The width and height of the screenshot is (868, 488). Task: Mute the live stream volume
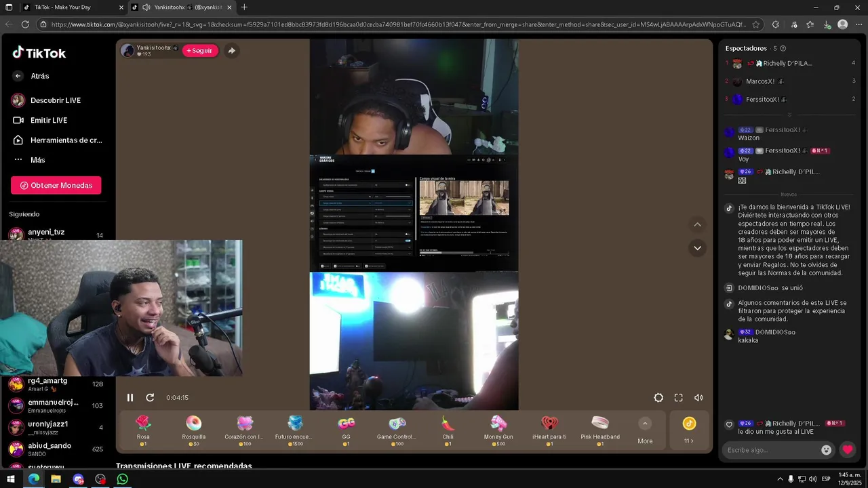(x=698, y=398)
